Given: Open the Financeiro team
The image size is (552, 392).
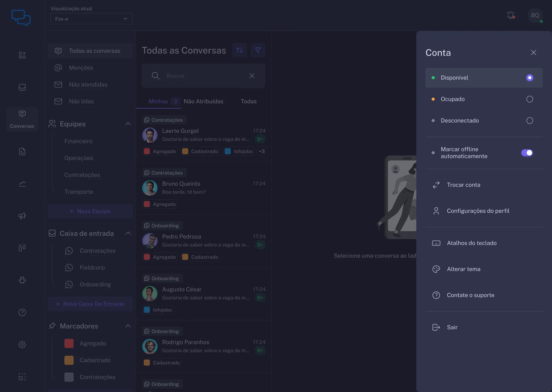Looking at the screenshot, I should coord(78,141).
